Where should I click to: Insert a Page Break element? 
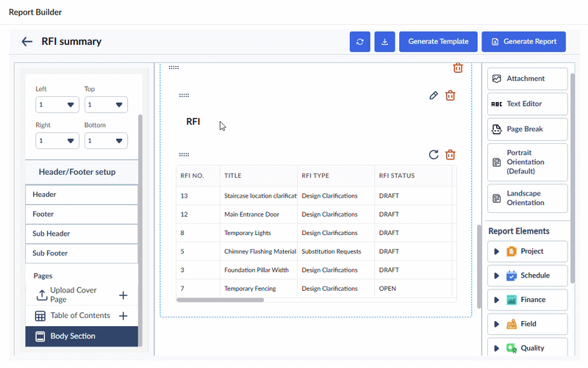tap(527, 129)
